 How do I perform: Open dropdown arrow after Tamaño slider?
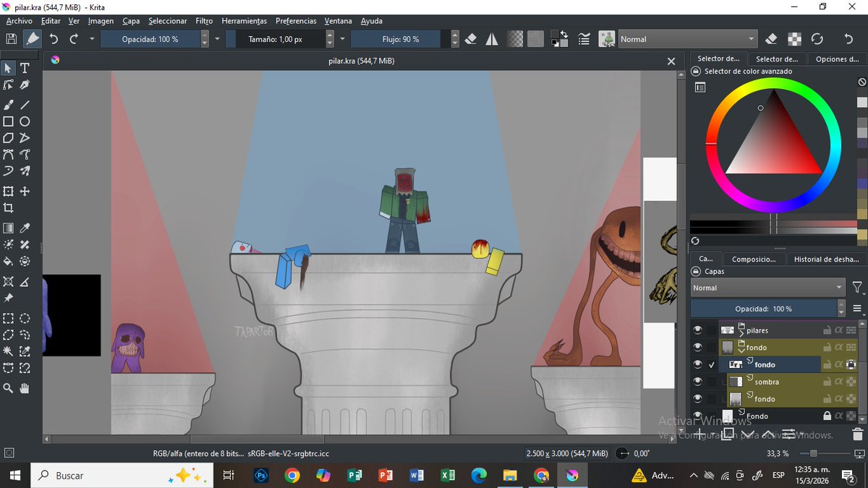coord(341,39)
